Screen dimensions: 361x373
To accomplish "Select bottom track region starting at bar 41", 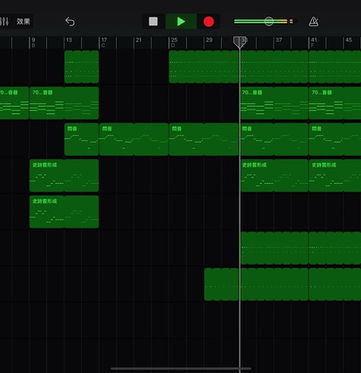I will point(335,284).
